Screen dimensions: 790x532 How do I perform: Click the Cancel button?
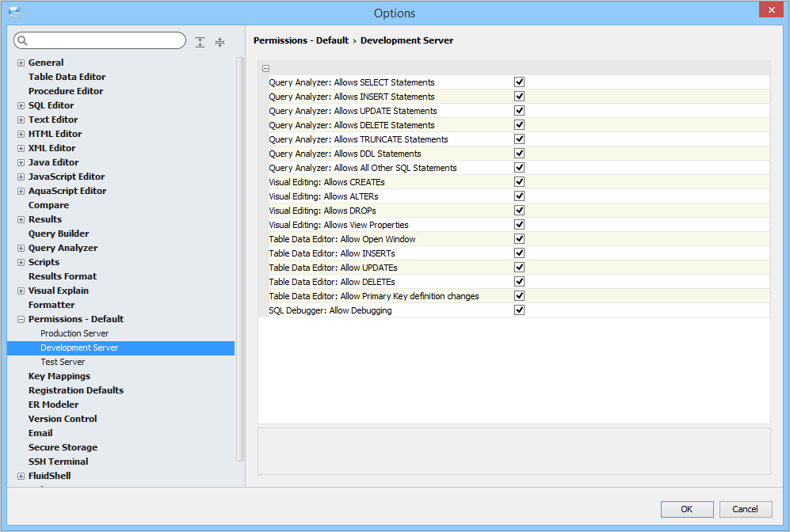click(745, 509)
